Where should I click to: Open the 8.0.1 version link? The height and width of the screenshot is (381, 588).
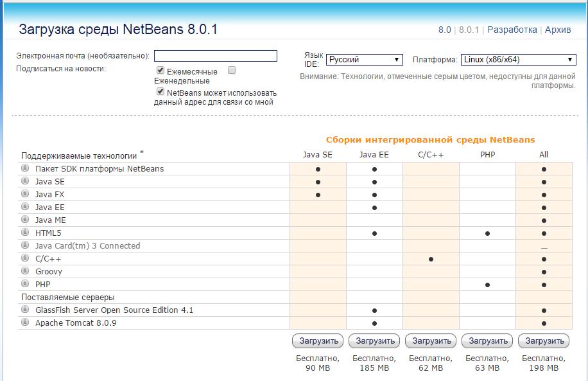[469, 30]
